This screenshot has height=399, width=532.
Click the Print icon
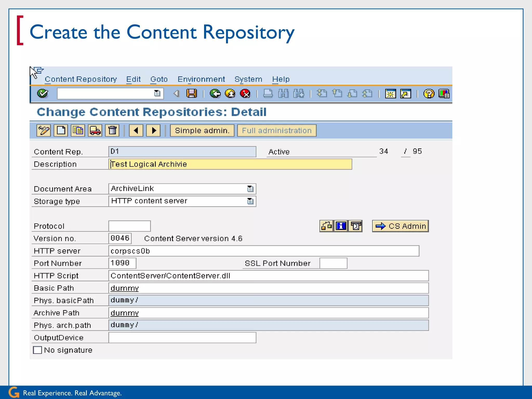point(268,94)
